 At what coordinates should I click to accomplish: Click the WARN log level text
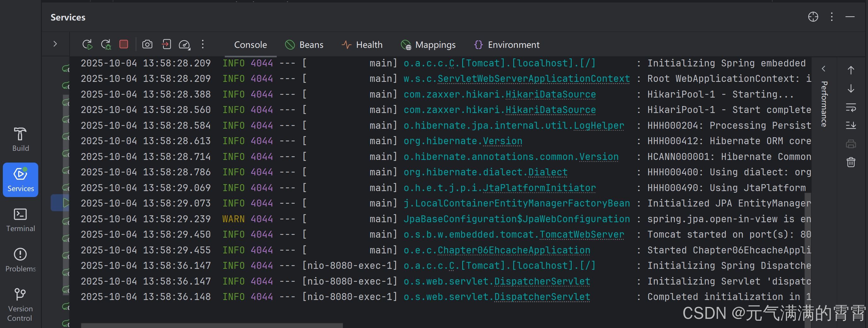tap(233, 219)
